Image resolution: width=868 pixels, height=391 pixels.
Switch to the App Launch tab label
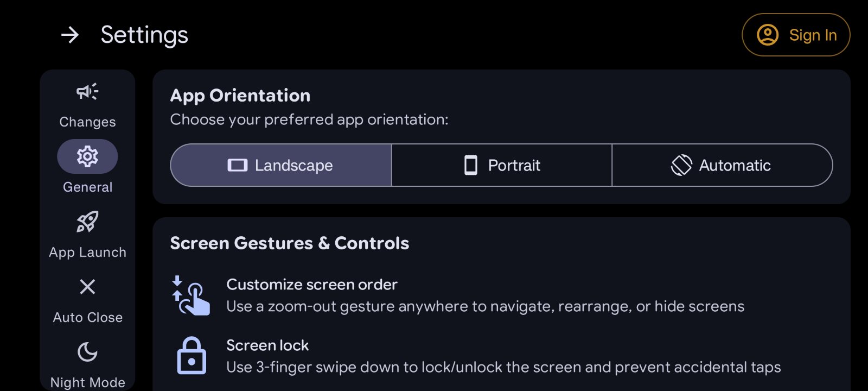[x=87, y=253]
